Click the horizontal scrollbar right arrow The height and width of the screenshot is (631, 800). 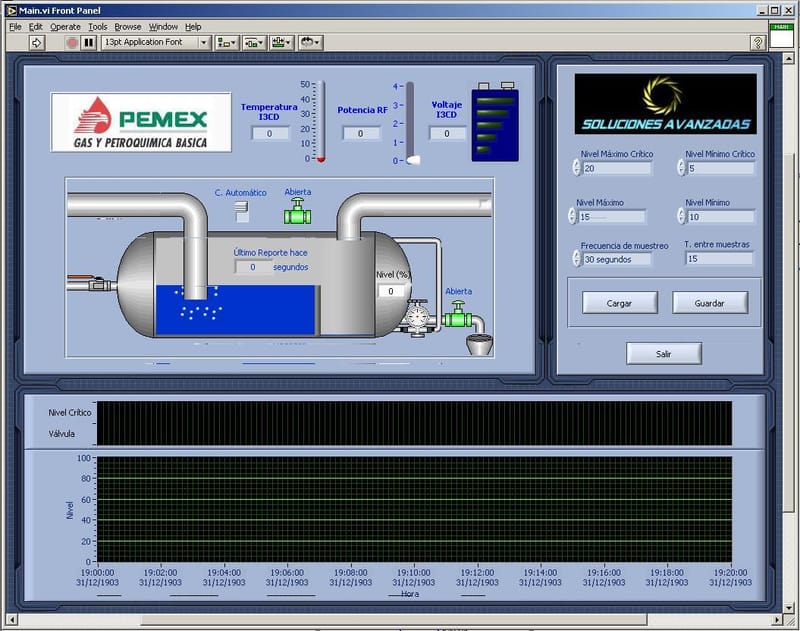click(776, 620)
